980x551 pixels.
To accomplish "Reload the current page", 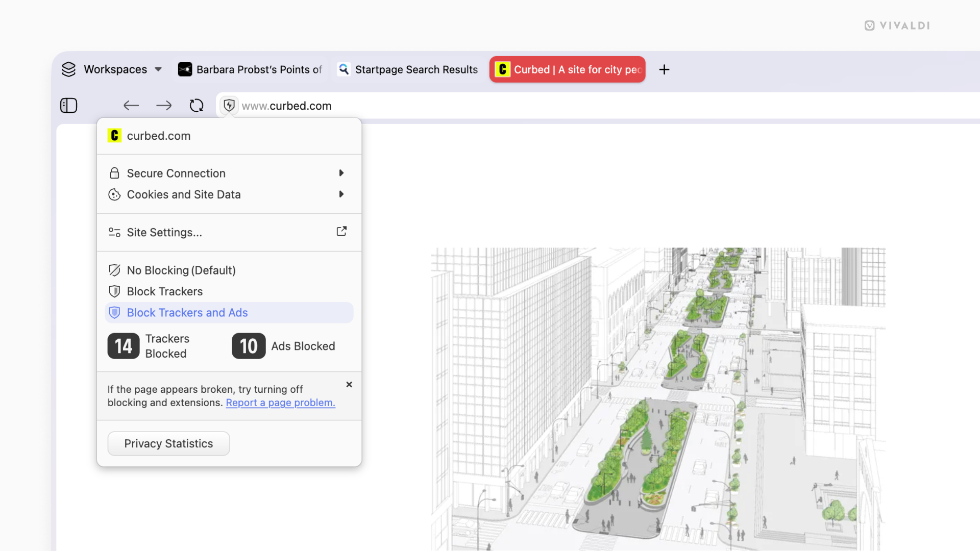I will [x=197, y=106].
